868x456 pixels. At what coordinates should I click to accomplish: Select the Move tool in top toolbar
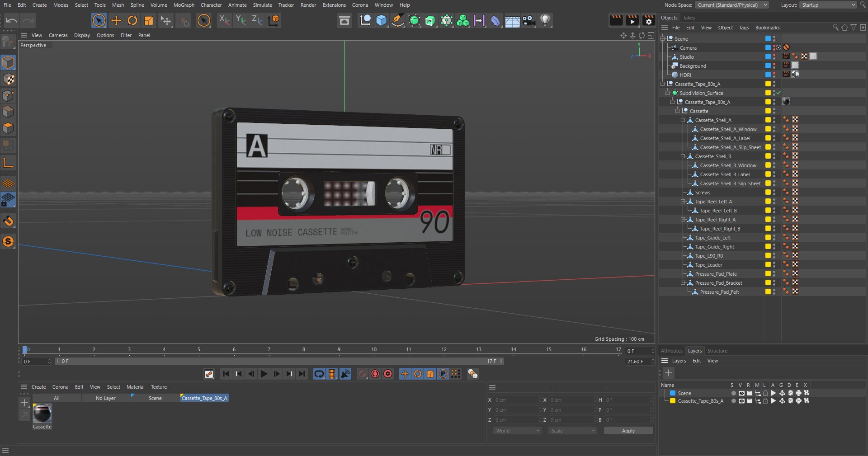[116, 20]
